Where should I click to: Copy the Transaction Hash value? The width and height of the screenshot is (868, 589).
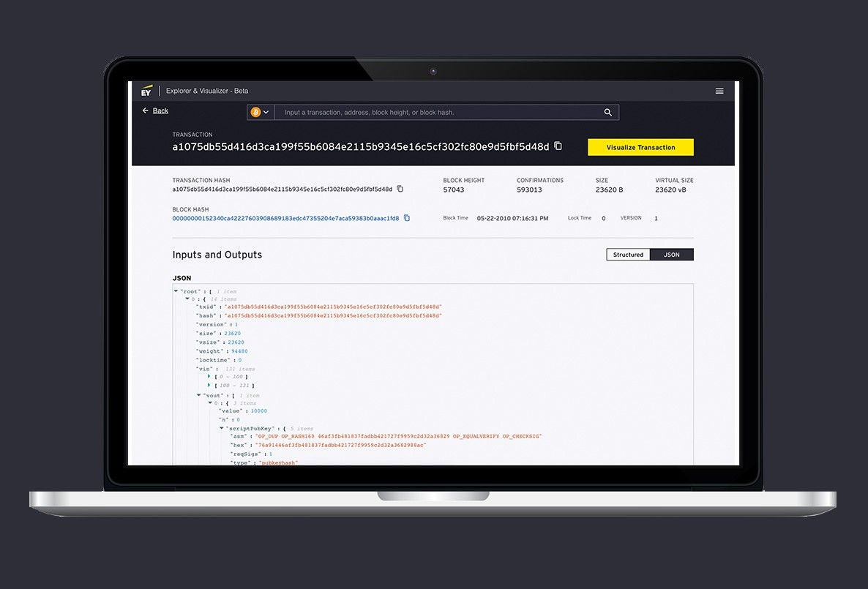click(400, 189)
